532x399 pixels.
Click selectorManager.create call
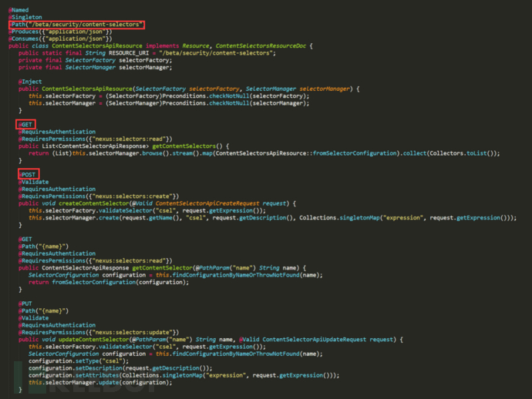(x=82, y=218)
